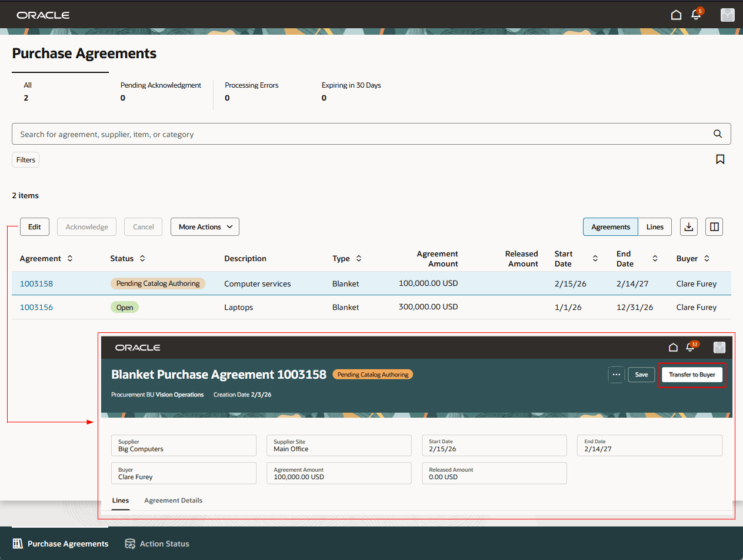
Task: Click the bookmark saved search icon
Action: pyautogui.click(x=720, y=159)
